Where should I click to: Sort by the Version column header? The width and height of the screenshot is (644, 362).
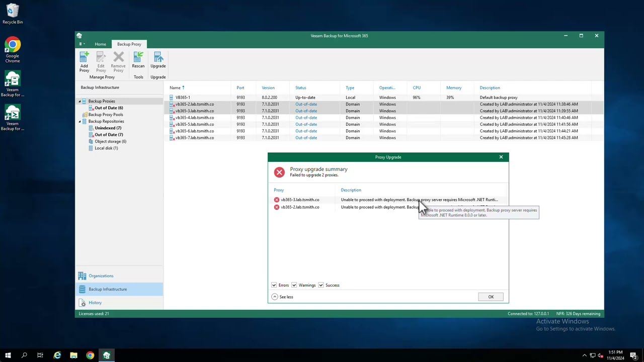pos(268,87)
